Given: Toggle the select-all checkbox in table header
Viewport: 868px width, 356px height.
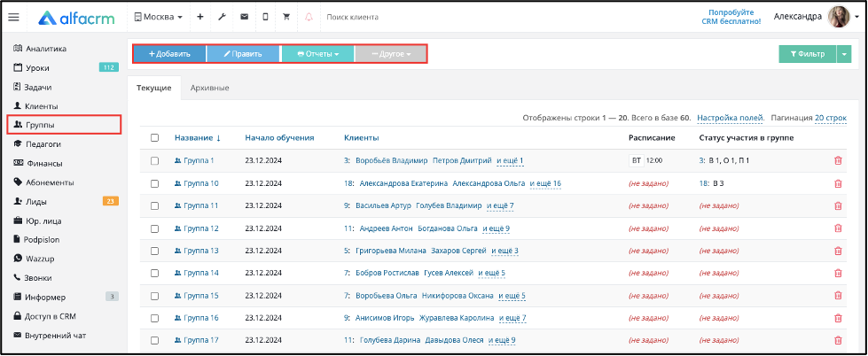Looking at the screenshot, I should point(155,138).
